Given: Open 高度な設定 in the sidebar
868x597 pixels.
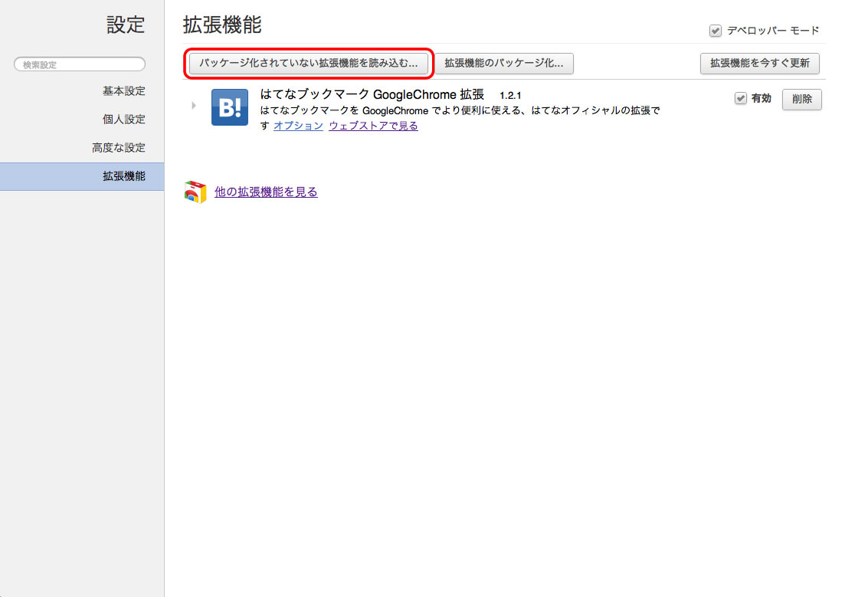Looking at the screenshot, I should coord(119,148).
